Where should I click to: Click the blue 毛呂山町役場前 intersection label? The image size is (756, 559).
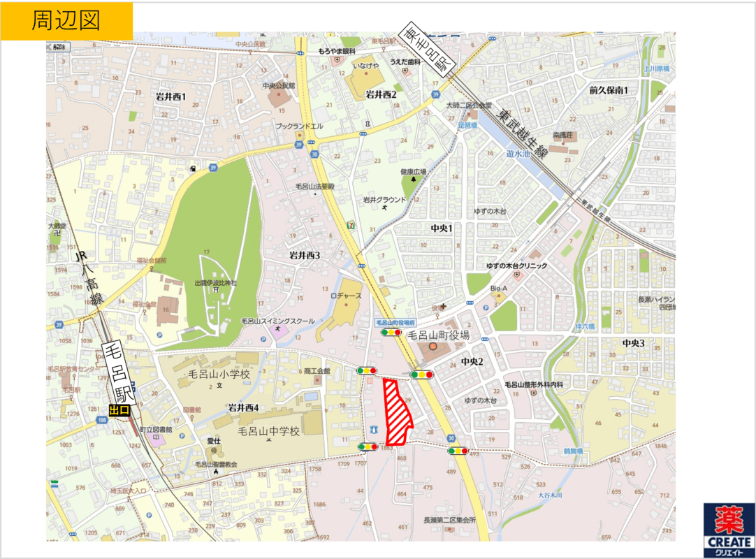pos(395,323)
